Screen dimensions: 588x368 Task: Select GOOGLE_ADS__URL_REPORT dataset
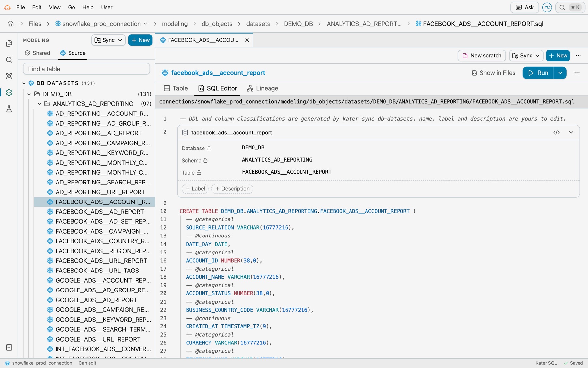click(x=94, y=339)
